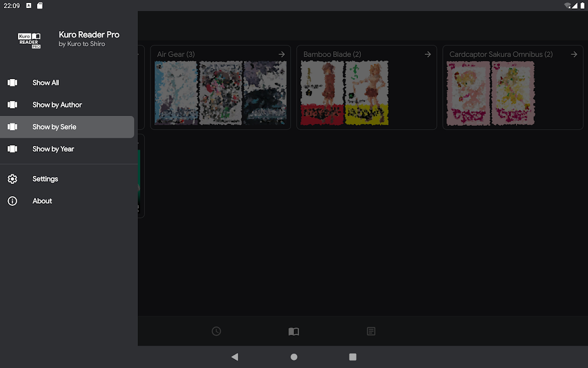Screen dimensions: 588x368
Task: Click the book icon beside Show by Year
Action: click(12, 149)
